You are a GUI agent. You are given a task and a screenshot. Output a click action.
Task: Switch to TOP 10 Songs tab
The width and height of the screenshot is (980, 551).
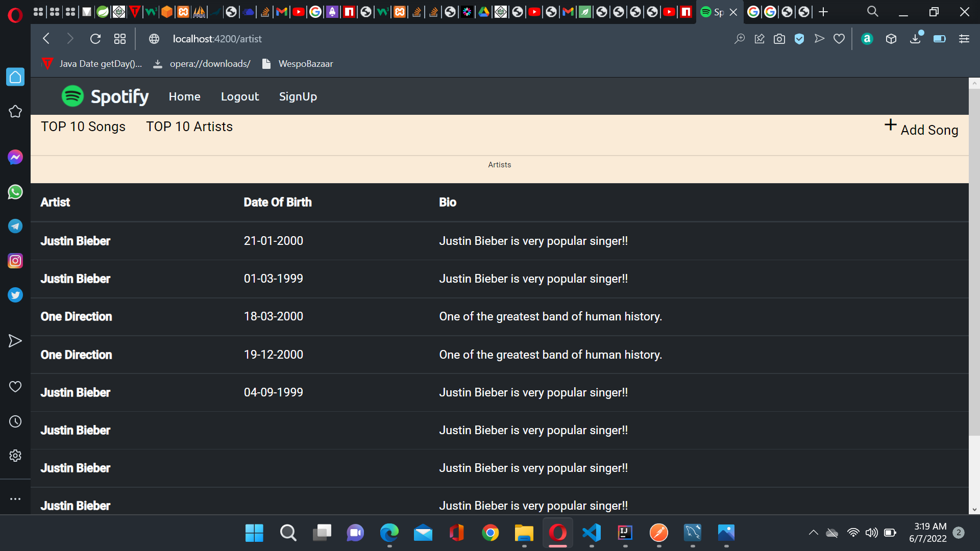click(83, 127)
